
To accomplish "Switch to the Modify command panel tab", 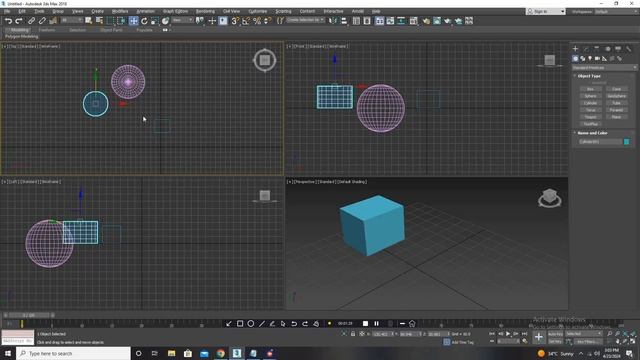I will 586,49.
